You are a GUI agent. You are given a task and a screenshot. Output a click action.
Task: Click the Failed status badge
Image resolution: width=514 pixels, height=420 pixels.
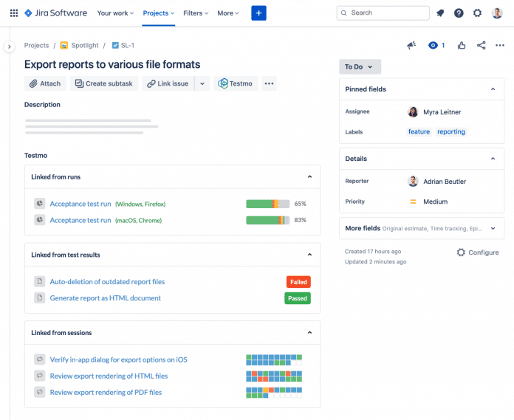(298, 282)
